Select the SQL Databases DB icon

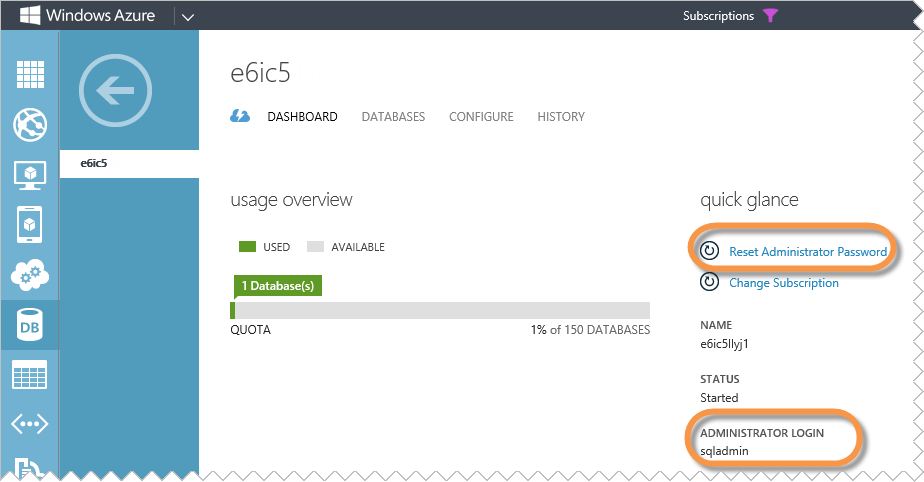click(30, 325)
